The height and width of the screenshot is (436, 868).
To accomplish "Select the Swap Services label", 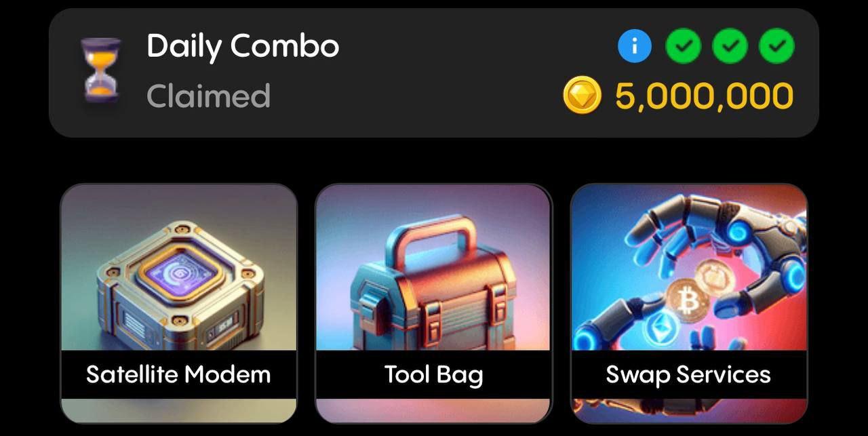I will 688,374.
